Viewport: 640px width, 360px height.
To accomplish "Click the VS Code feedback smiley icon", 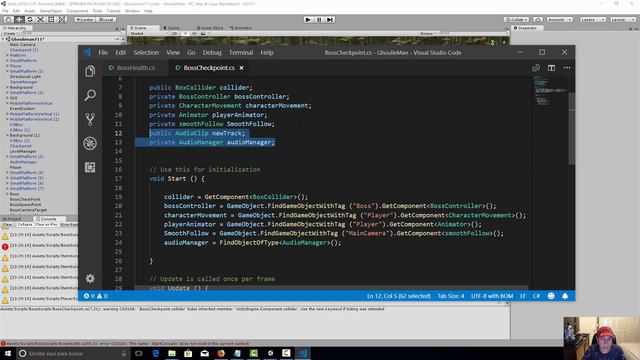I will (x=551, y=296).
